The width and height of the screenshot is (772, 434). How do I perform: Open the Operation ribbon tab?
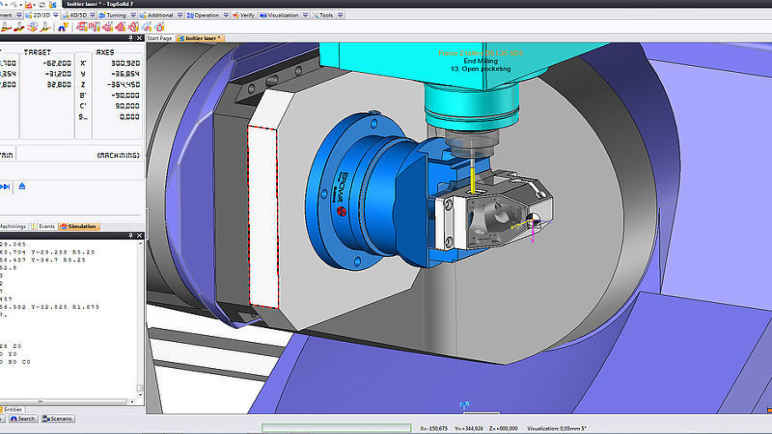click(x=206, y=16)
